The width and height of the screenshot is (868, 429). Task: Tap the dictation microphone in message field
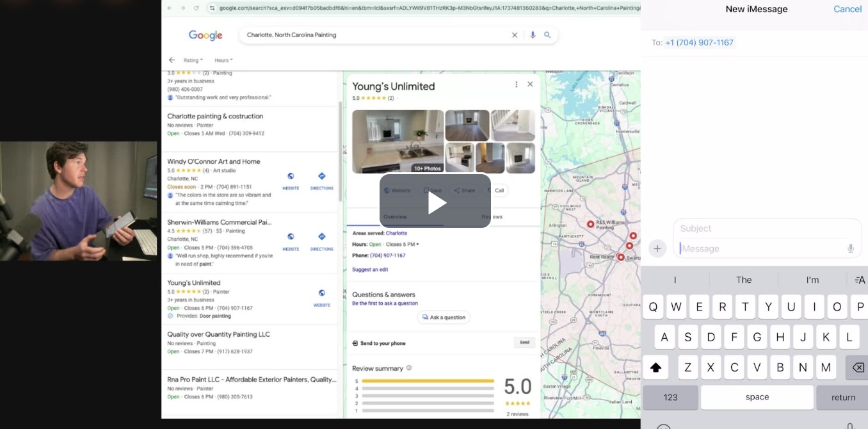coord(851,248)
